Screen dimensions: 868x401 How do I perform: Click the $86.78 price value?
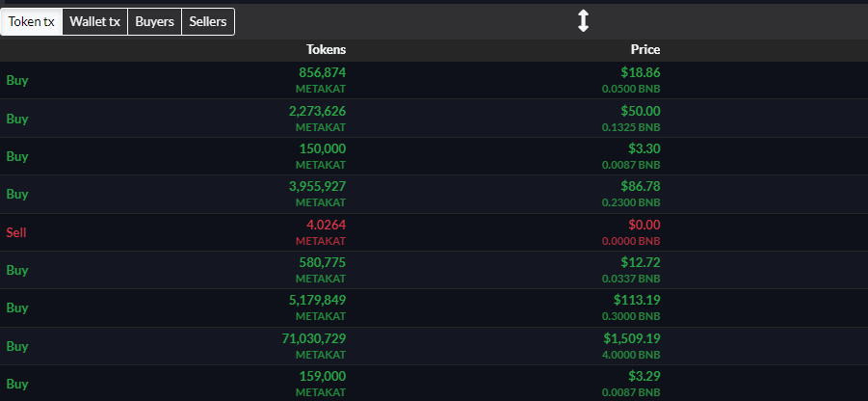[641, 186]
